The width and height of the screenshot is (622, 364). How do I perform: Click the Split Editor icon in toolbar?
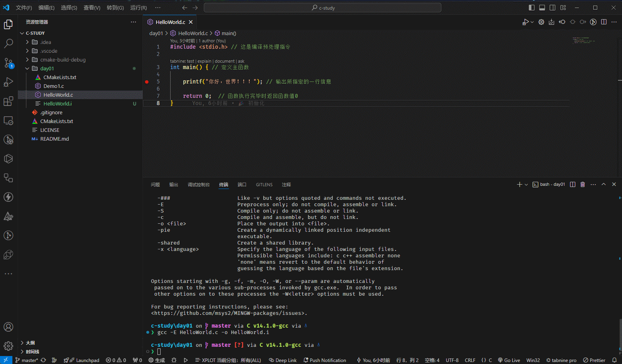tap(604, 22)
